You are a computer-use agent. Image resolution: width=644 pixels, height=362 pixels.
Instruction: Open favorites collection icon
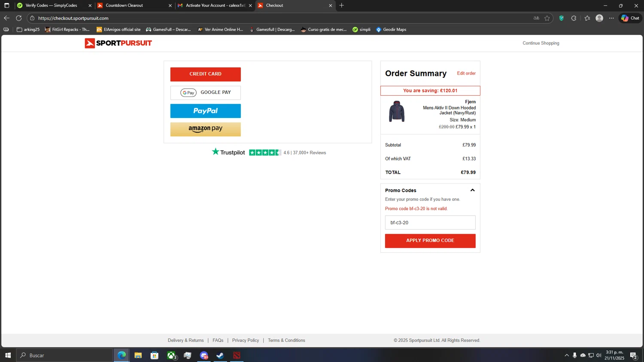[x=587, y=18]
